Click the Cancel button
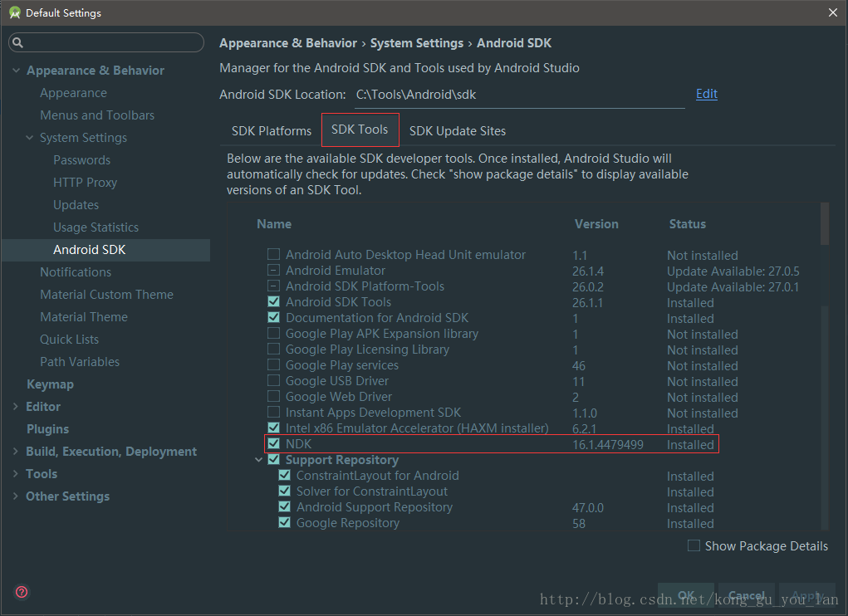Screen dimensions: 848x616 click(747, 595)
